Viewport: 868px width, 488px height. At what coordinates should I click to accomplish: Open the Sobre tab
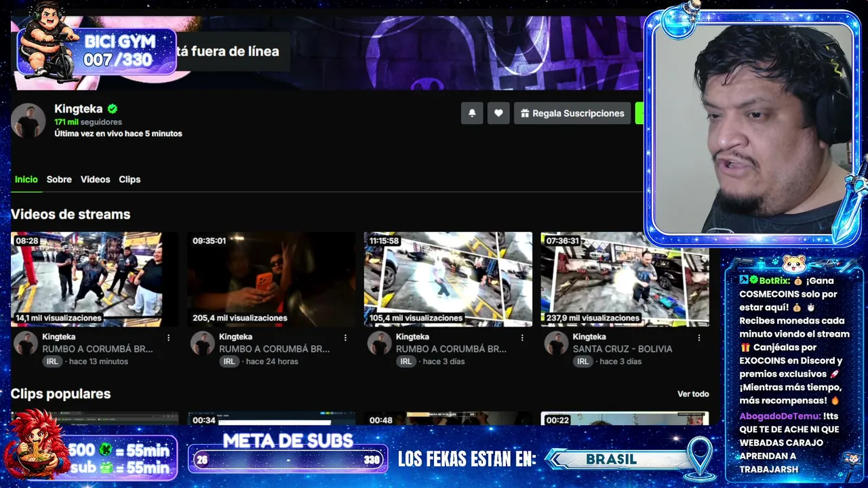click(x=59, y=180)
